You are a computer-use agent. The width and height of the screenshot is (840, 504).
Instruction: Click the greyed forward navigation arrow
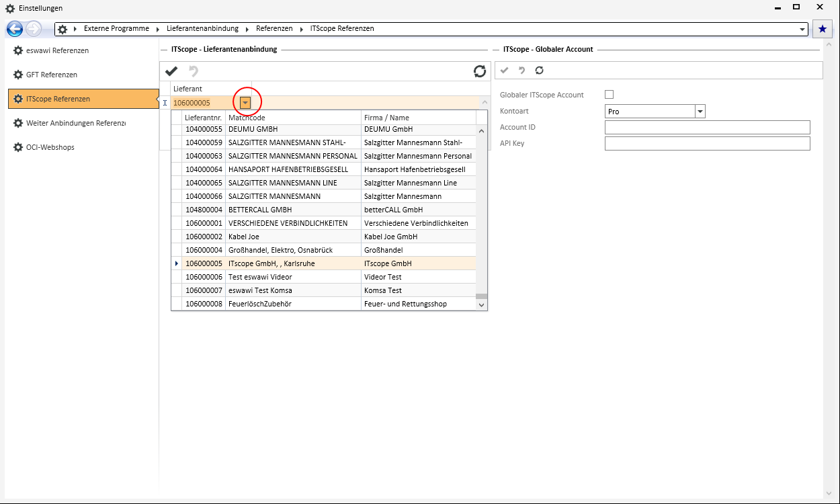(x=34, y=29)
